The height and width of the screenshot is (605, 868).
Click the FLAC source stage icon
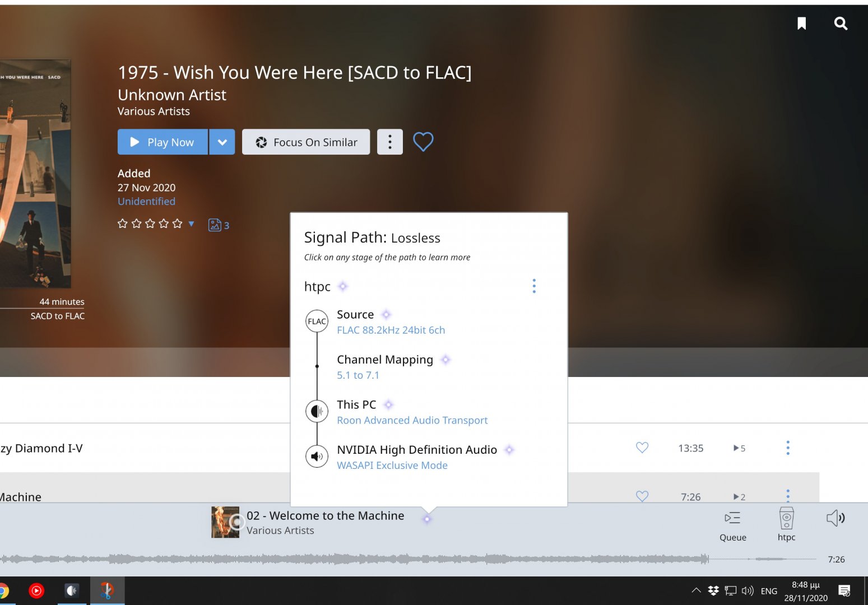click(317, 322)
